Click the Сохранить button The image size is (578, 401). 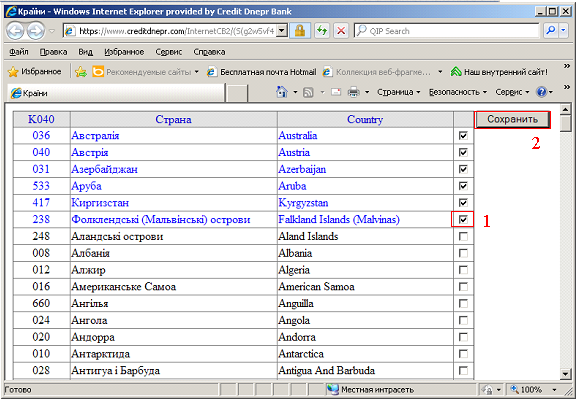click(x=512, y=119)
